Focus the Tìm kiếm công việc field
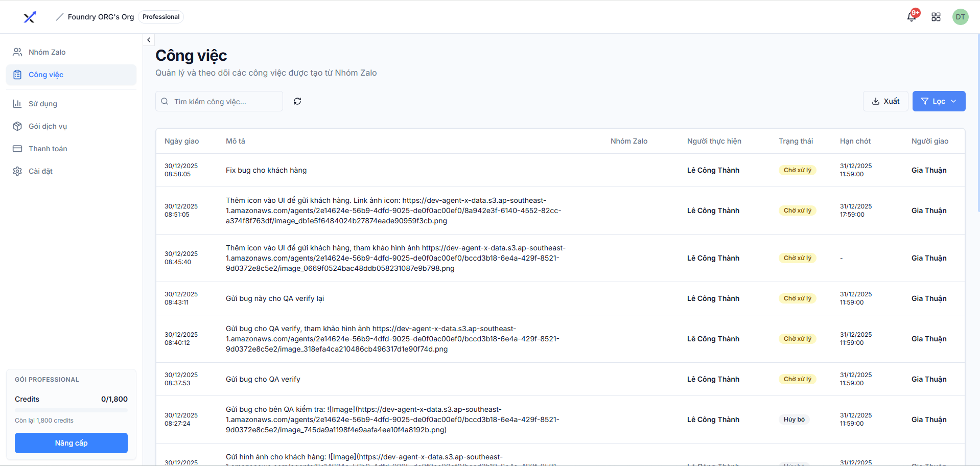Image resolution: width=980 pixels, height=466 pixels. pyautogui.click(x=219, y=101)
